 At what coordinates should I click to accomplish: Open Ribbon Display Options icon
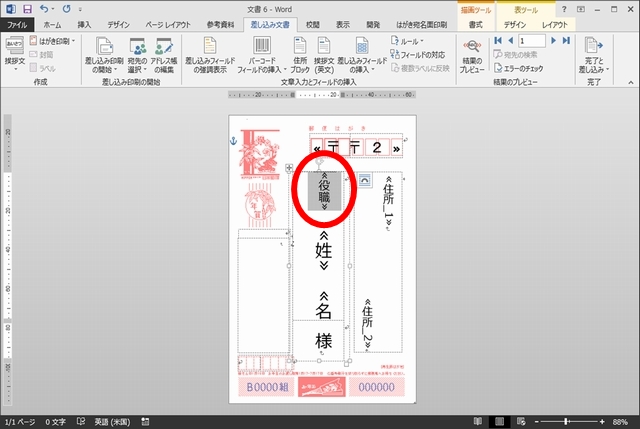tap(580, 9)
